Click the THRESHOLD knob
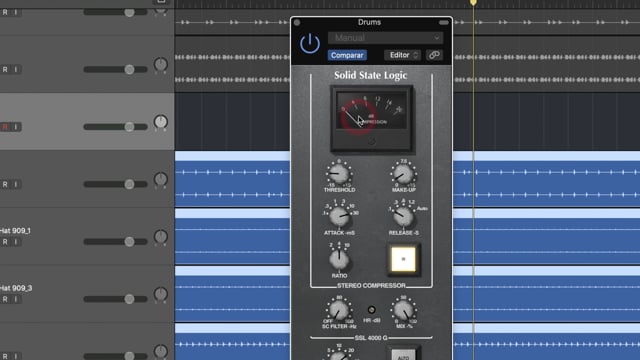 click(339, 174)
